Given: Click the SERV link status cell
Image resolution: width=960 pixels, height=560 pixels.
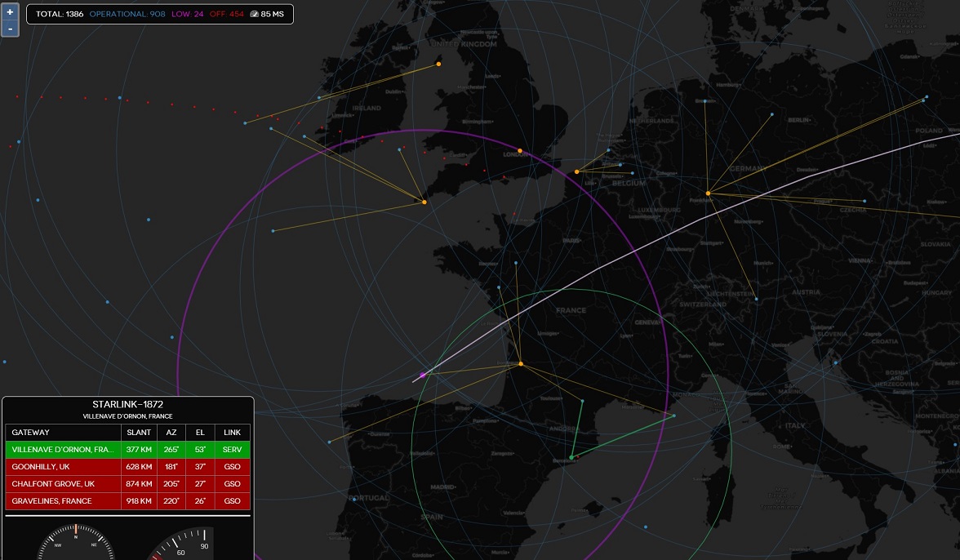Looking at the screenshot, I should coord(232,449).
